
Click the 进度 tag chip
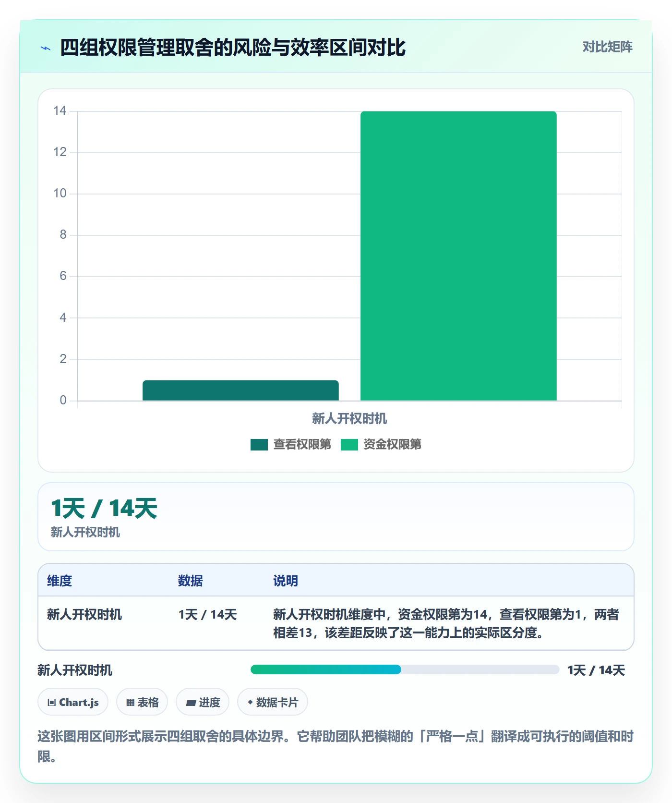pos(203,702)
